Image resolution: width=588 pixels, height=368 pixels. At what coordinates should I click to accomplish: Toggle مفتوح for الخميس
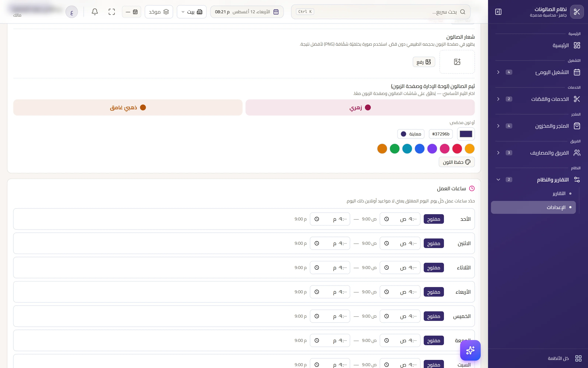434,316
